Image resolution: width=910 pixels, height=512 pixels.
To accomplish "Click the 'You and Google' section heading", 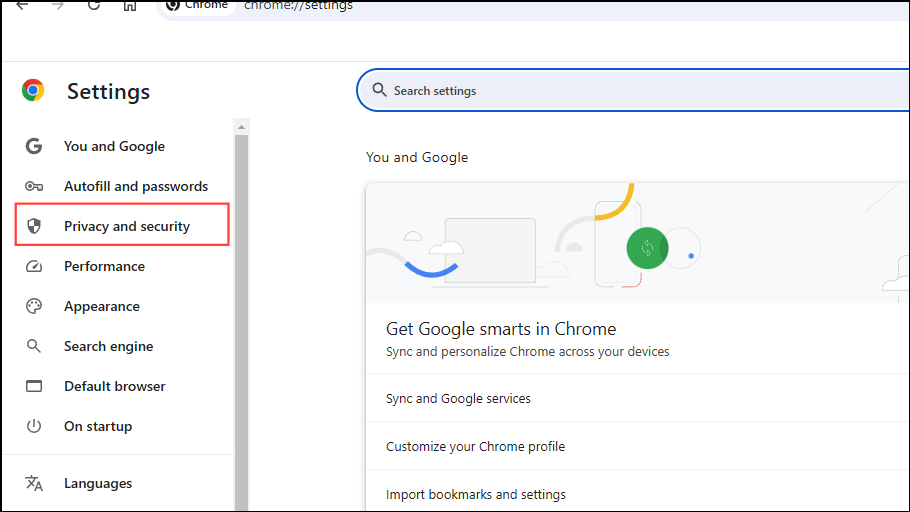I will pos(417,157).
